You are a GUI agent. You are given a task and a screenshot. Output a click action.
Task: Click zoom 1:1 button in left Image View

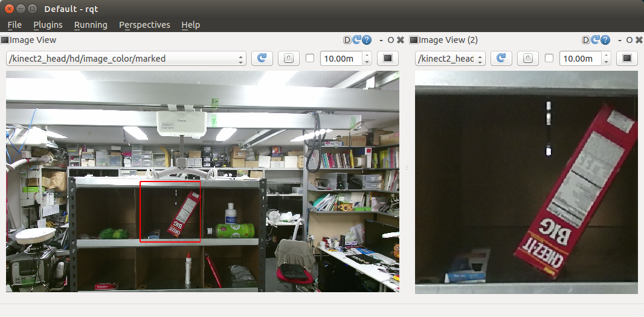[x=289, y=59]
